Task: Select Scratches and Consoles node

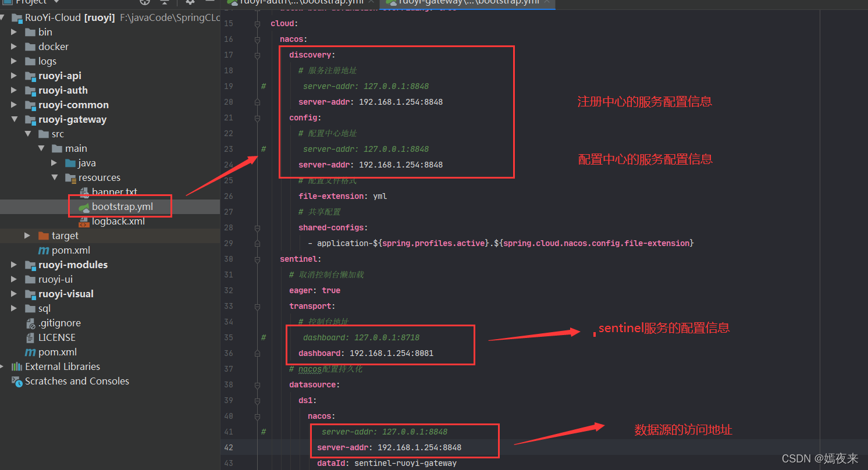Action: 77,382
